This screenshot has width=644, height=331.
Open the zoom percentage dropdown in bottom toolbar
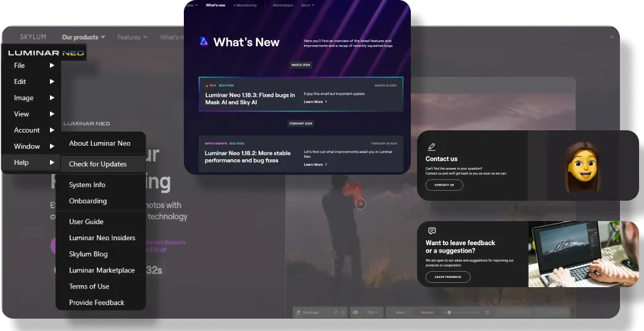[373, 312]
